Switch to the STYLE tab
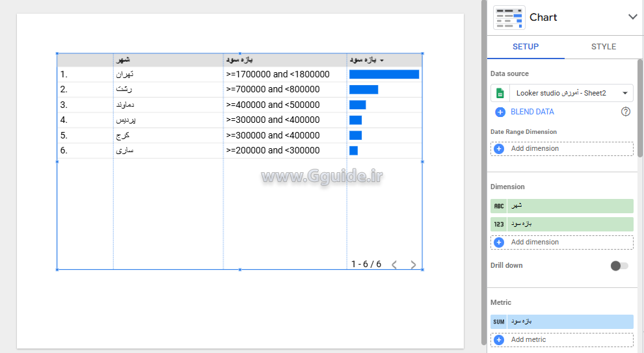644x353 pixels. coord(603,47)
